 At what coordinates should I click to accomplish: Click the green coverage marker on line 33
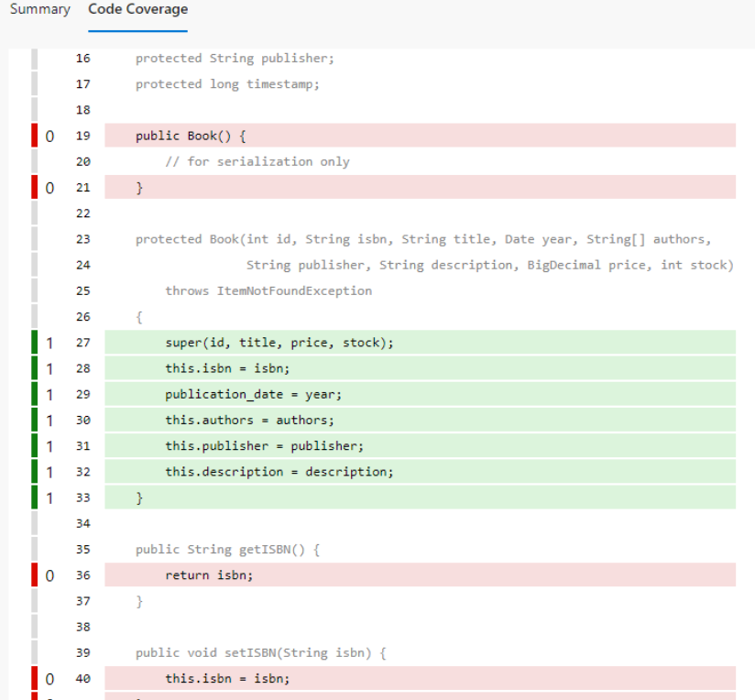click(35, 498)
